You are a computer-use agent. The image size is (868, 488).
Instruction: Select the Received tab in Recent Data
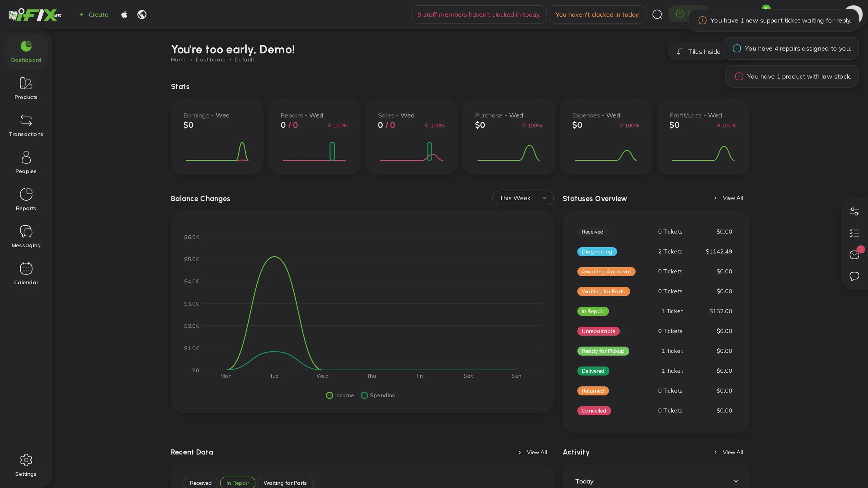(201, 483)
